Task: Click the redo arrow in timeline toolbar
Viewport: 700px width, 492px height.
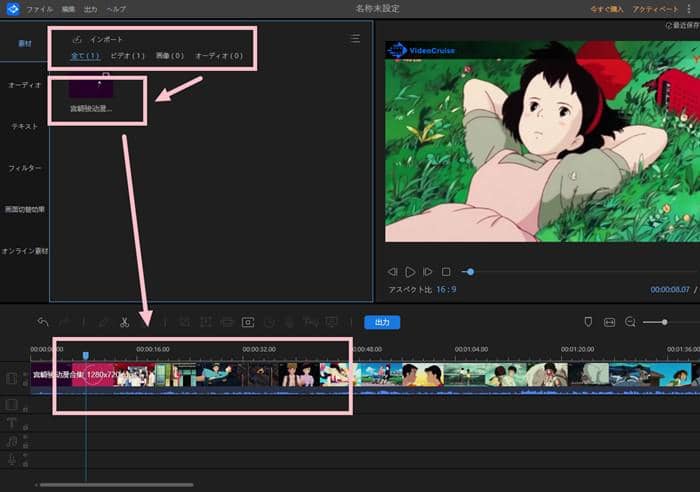Action: click(65, 322)
